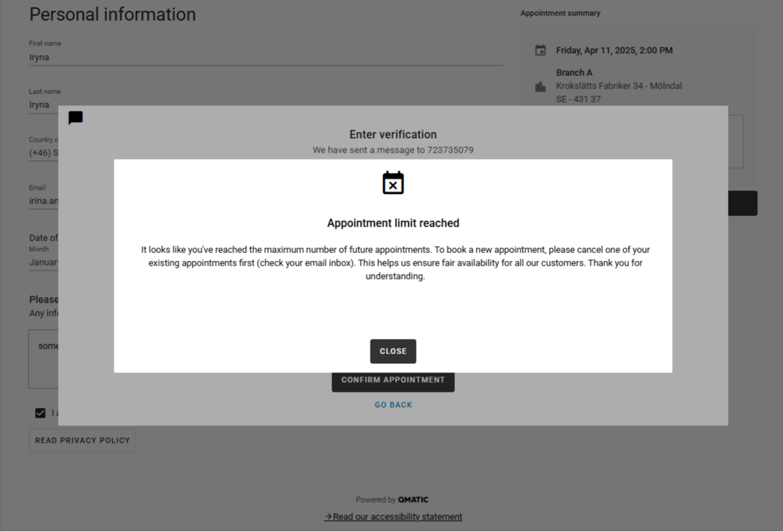Click the calendar icon in the appointment summary

pyautogui.click(x=540, y=50)
